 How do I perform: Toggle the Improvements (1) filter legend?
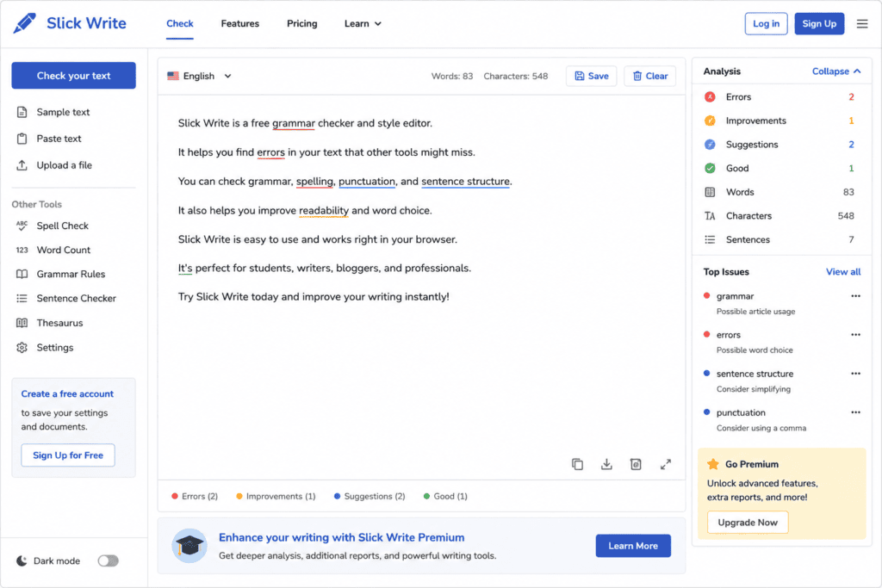click(276, 497)
